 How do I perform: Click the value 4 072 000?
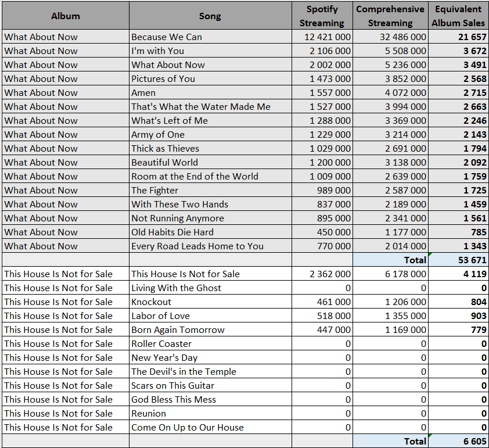tap(390, 92)
